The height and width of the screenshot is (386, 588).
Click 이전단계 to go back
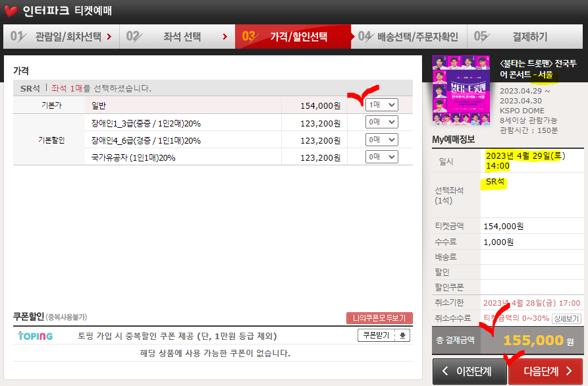coord(469,372)
